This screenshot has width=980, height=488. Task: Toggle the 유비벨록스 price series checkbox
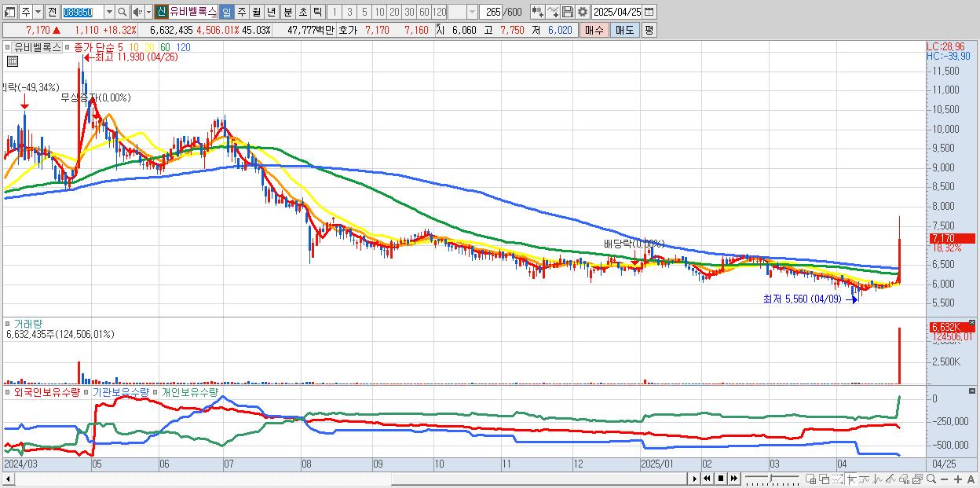click(x=7, y=47)
